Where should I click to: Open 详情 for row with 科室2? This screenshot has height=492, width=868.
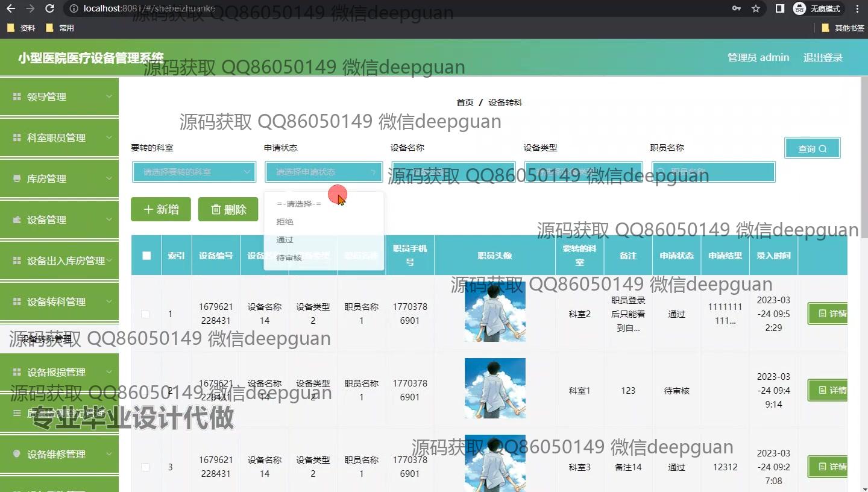point(828,314)
